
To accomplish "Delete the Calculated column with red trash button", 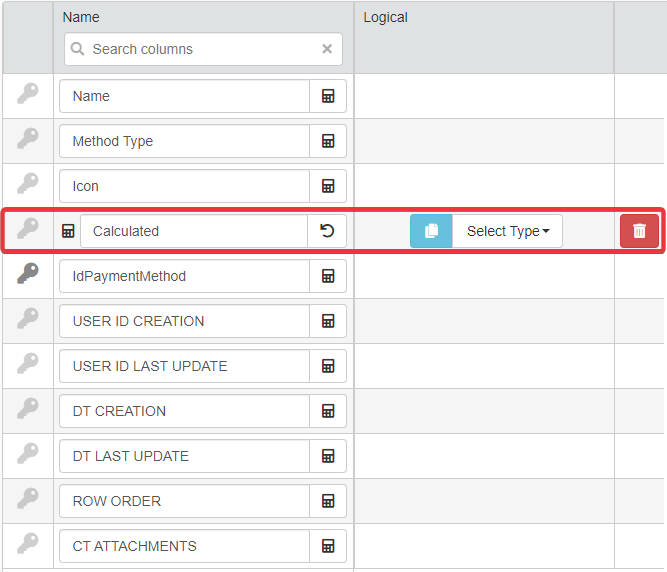I will click(639, 231).
